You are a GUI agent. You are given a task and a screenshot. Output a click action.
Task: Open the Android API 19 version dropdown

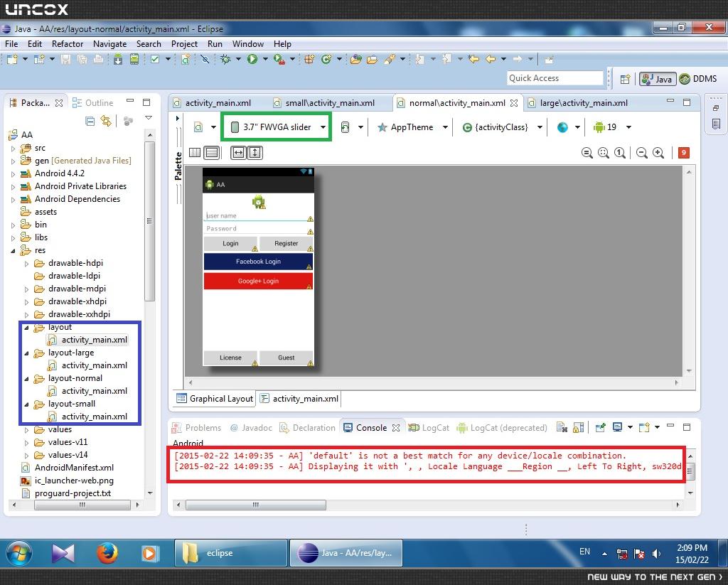click(612, 127)
